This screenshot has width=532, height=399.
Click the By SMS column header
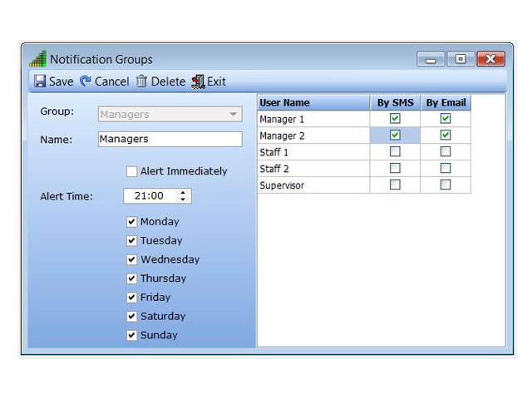(395, 103)
